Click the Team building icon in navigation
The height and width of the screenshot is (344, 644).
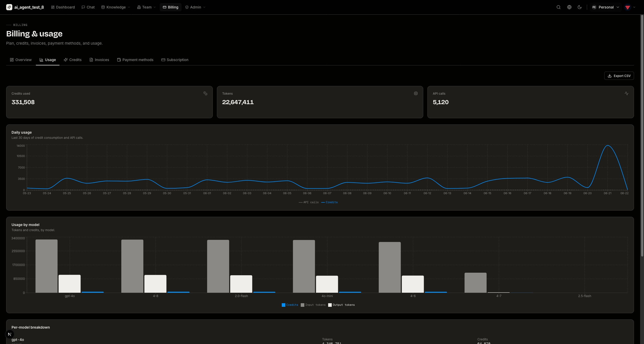pos(139,7)
